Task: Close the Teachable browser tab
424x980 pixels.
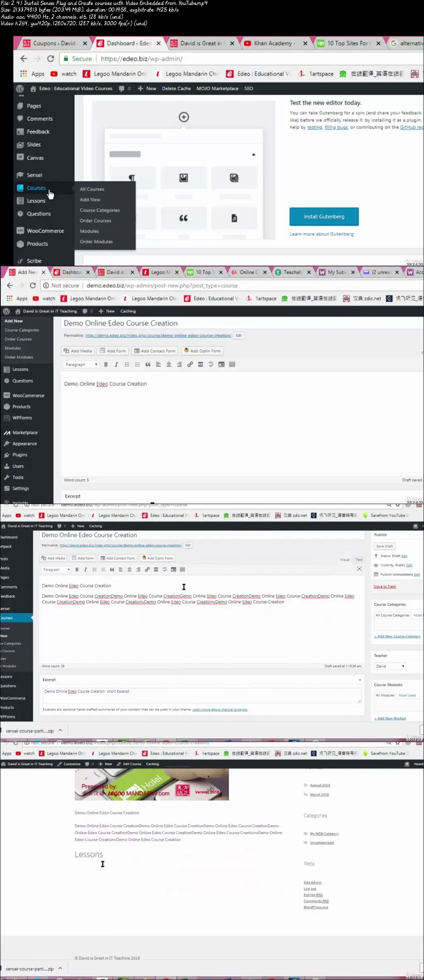Action: pyautogui.click(x=309, y=272)
